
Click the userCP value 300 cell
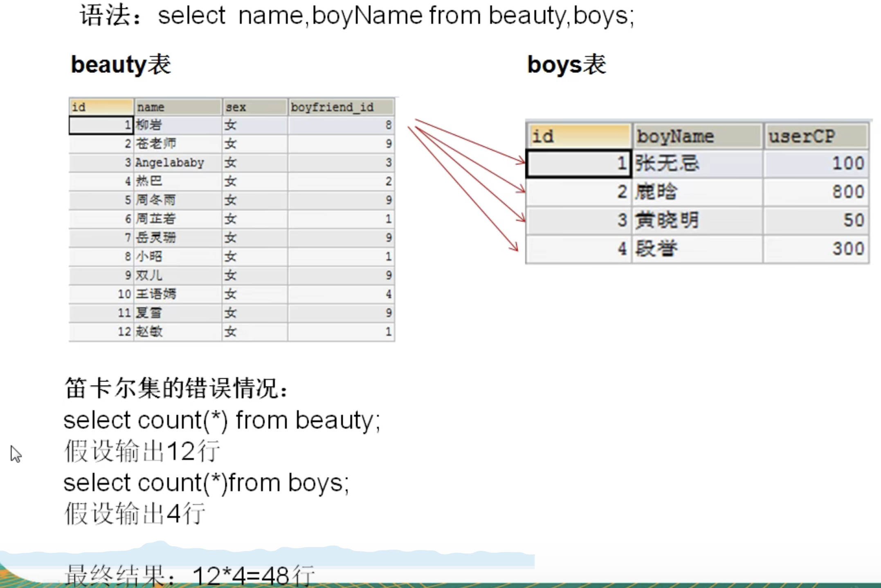click(x=816, y=249)
